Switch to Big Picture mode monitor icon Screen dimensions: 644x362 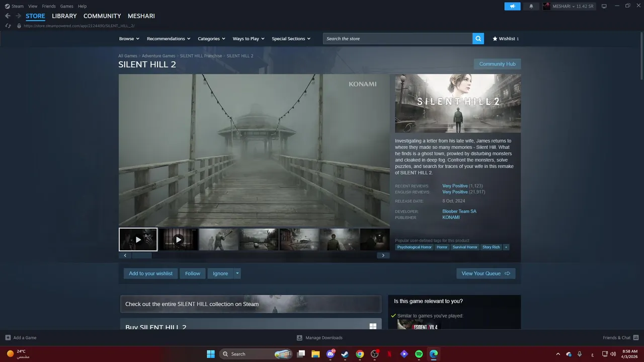tap(604, 6)
